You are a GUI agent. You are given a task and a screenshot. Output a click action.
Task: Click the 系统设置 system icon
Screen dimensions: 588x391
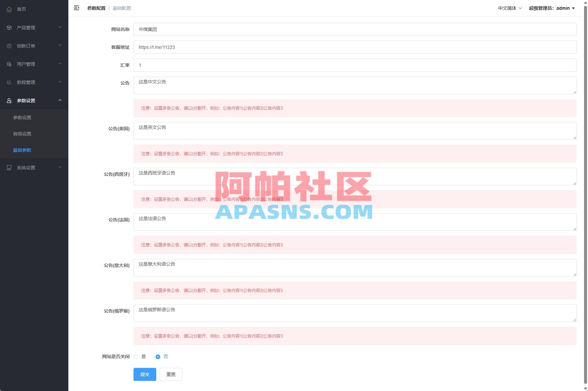9,167
